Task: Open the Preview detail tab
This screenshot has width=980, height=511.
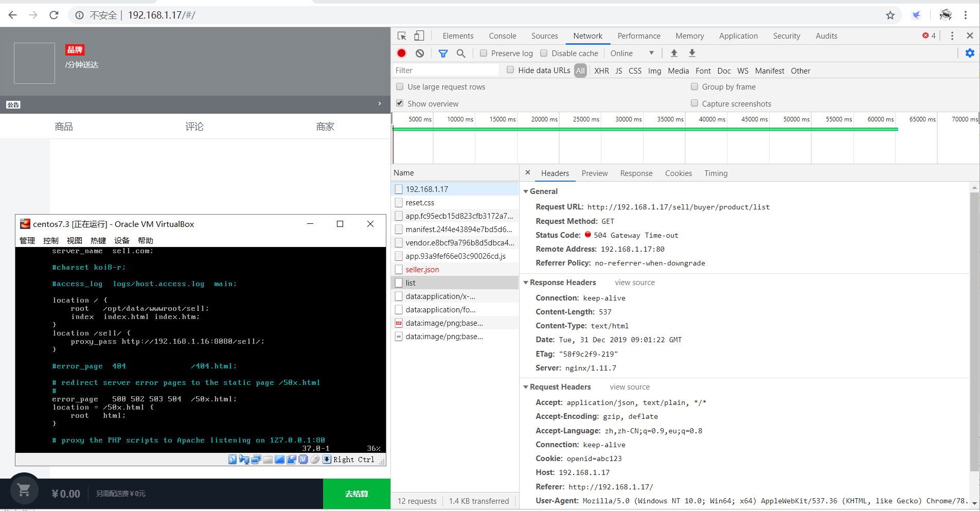Action: 595,173
